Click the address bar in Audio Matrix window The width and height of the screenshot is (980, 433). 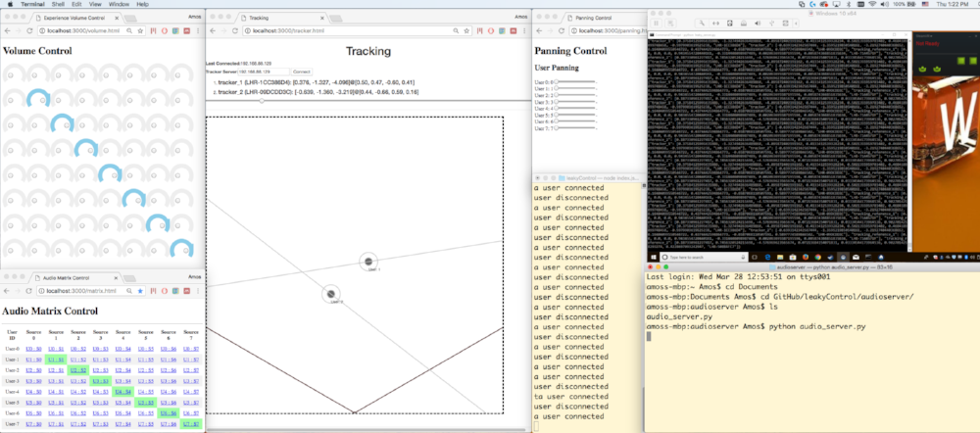point(91,291)
